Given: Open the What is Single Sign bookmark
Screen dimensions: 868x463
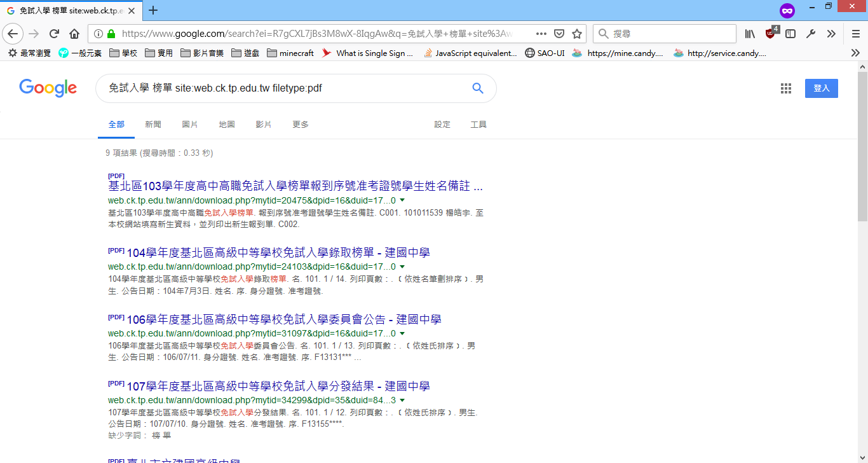Looking at the screenshot, I should pyautogui.click(x=367, y=53).
